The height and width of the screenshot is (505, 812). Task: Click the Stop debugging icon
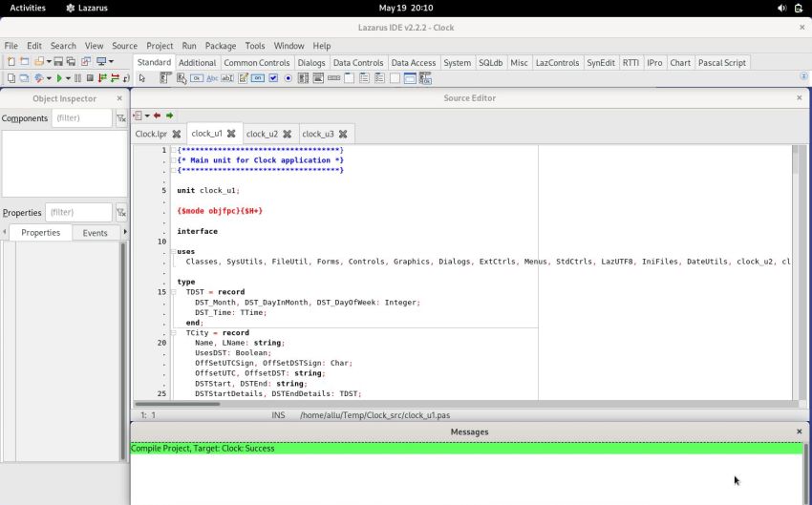90,78
